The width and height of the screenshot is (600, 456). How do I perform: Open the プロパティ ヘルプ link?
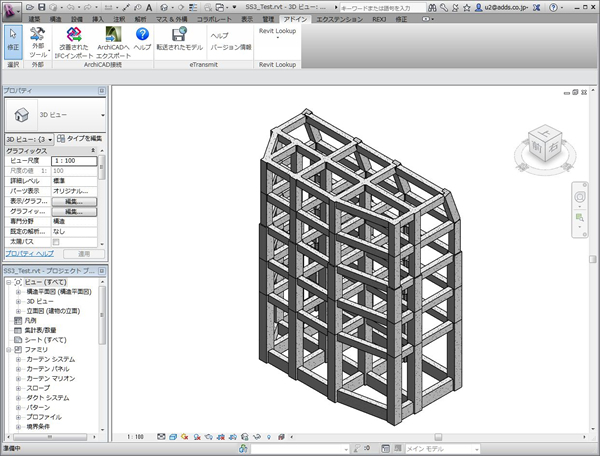[29, 254]
